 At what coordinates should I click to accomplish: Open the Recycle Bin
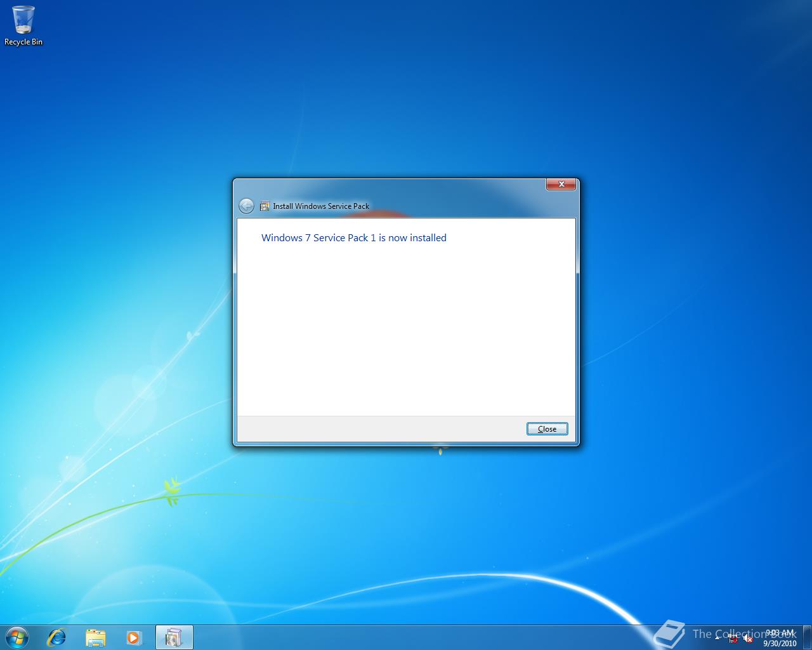[x=23, y=20]
